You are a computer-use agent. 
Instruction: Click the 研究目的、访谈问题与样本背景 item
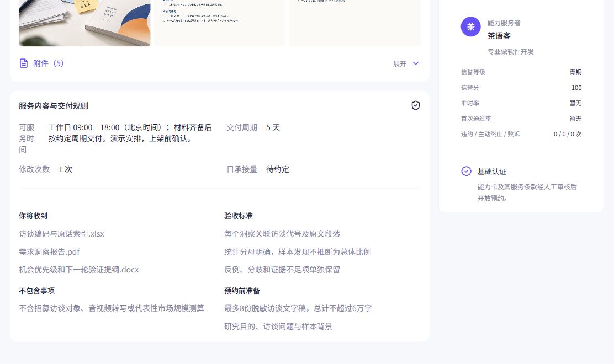[278, 326]
